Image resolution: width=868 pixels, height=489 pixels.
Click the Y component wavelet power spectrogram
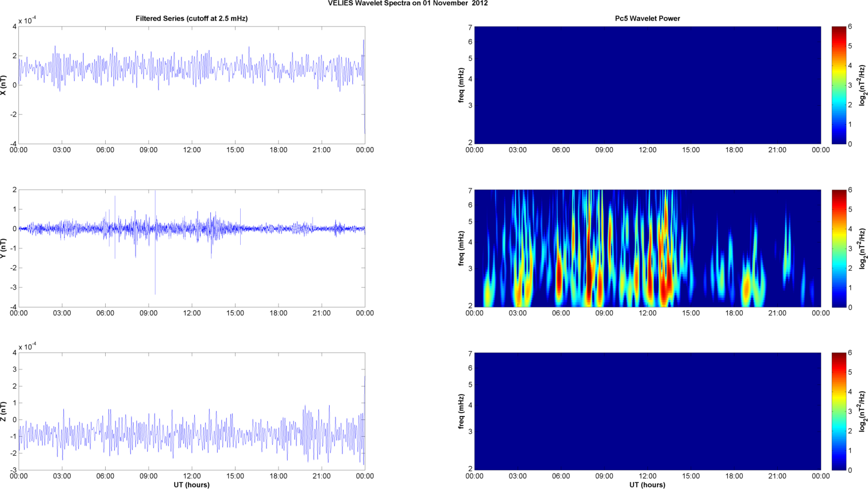(647, 248)
